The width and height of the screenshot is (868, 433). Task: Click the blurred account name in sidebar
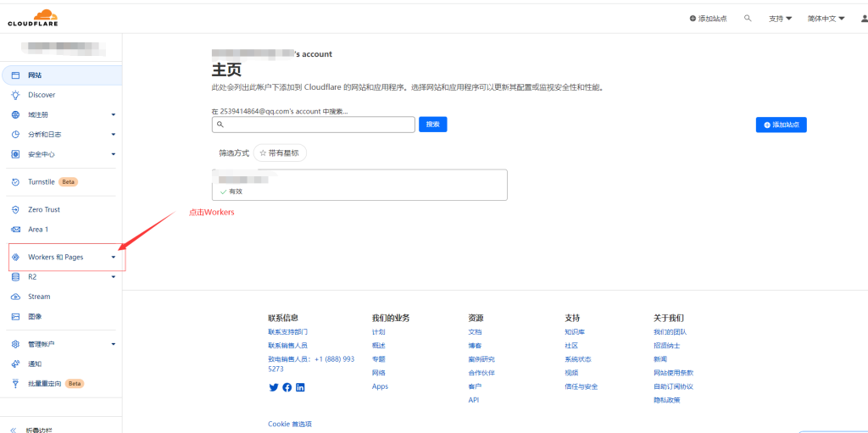click(63, 47)
